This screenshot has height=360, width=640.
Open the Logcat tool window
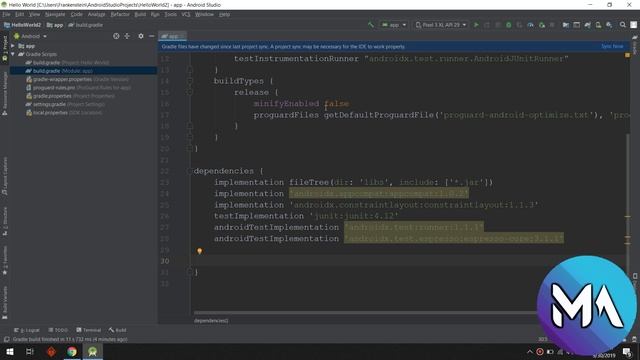point(27,330)
